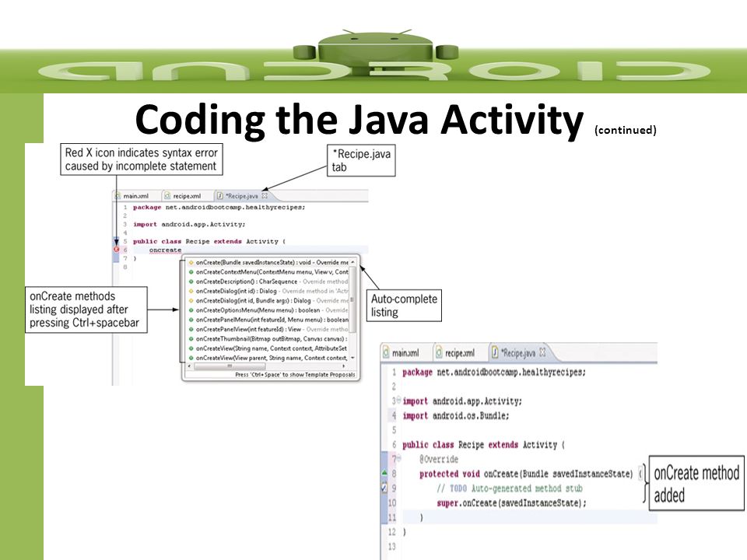Click the line number 8 in the upper editor

pos(125,267)
